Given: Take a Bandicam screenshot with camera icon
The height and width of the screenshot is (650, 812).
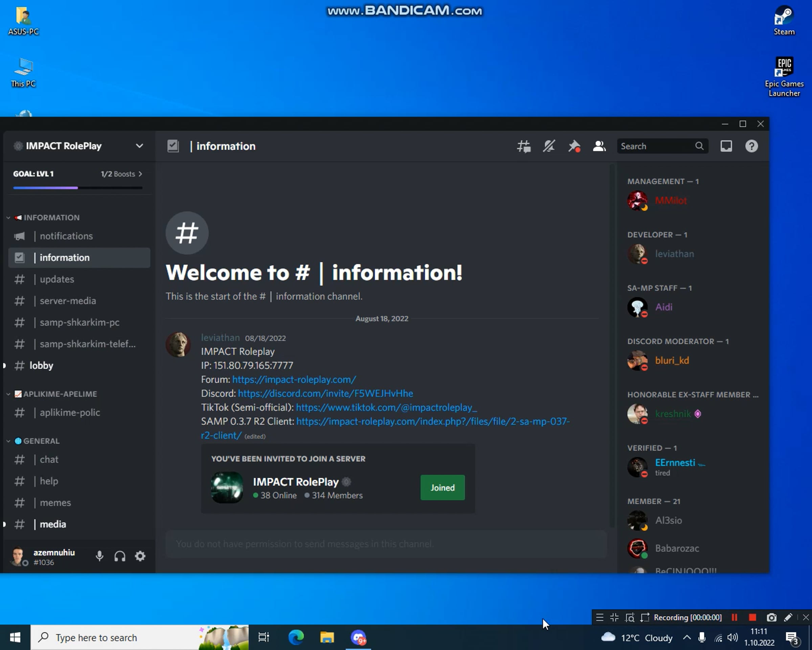Looking at the screenshot, I should tap(771, 617).
